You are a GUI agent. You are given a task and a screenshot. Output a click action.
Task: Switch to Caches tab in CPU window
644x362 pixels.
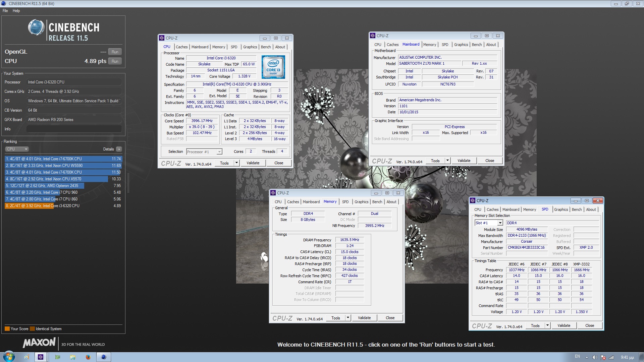(x=181, y=47)
